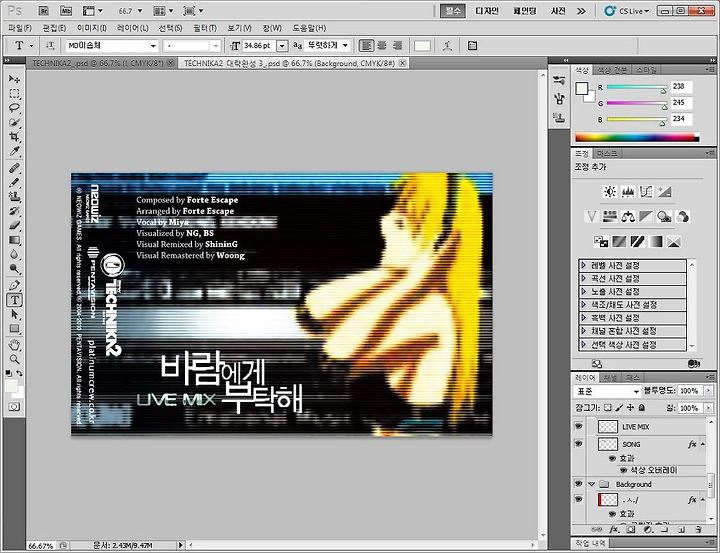Select the Rectangle shape tool

[x=14, y=329]
